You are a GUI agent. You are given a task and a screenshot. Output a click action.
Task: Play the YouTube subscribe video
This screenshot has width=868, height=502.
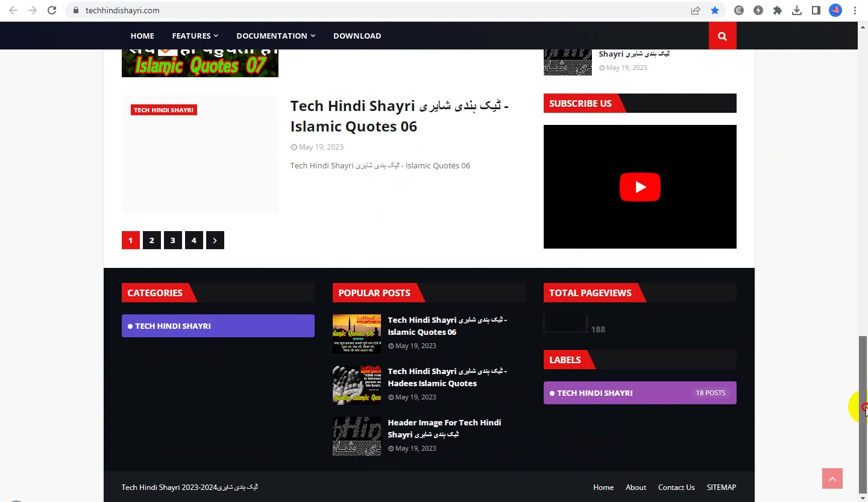point(640,187)
